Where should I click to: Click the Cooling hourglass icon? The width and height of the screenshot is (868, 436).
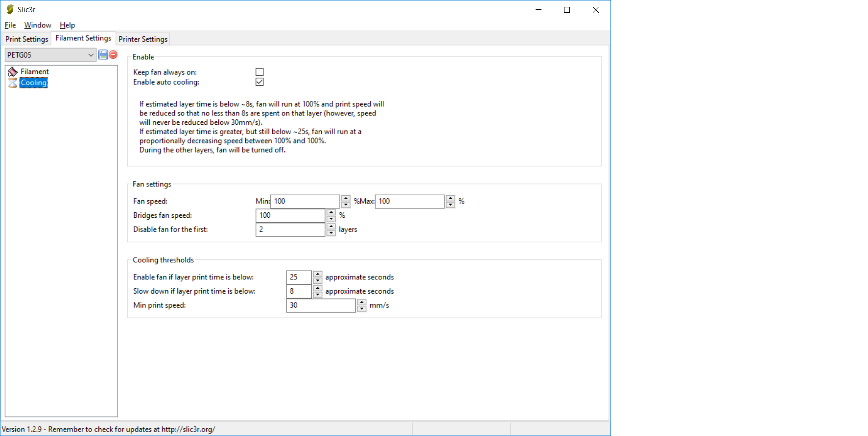click(x=13, y=83)
